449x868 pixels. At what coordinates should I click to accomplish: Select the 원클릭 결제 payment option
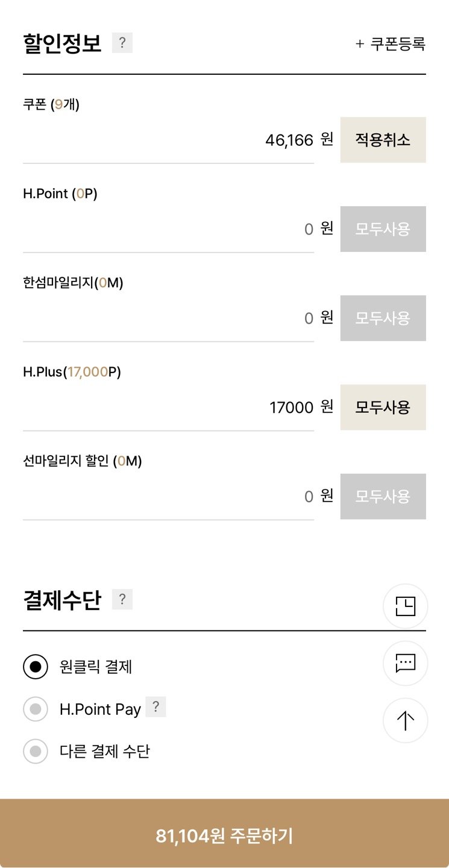pyautogui.click(x=36, y=667)
